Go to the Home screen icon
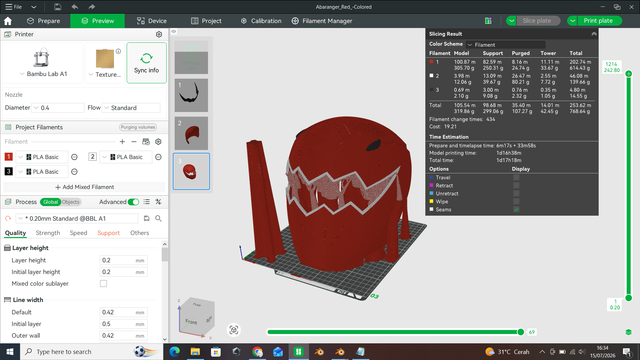 (8, 21)
